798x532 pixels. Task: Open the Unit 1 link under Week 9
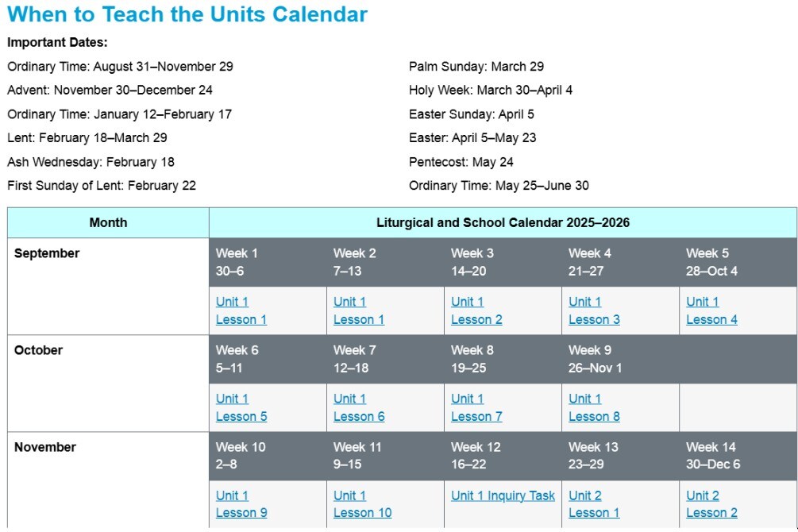tap(584, 399)
